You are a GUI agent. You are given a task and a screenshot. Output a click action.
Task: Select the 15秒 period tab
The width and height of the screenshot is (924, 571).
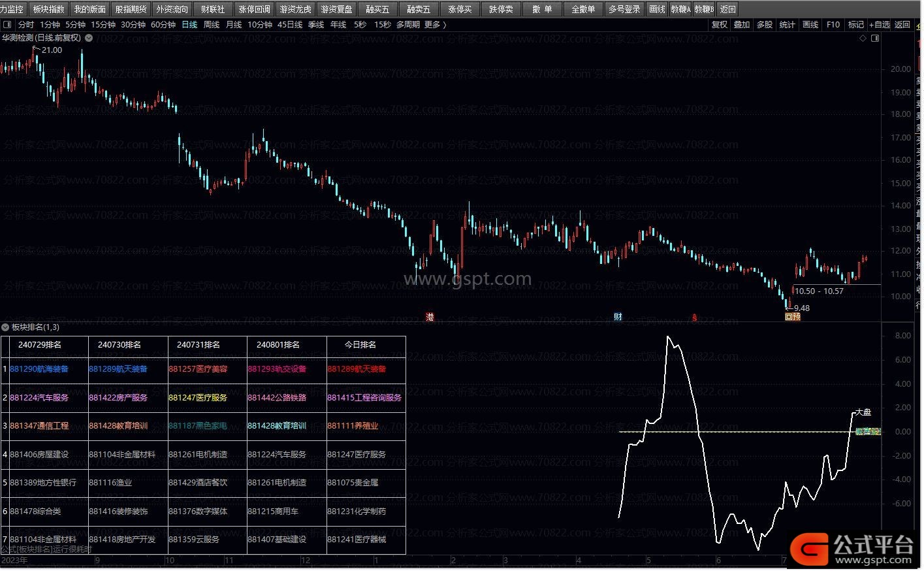tap(383, 25)
